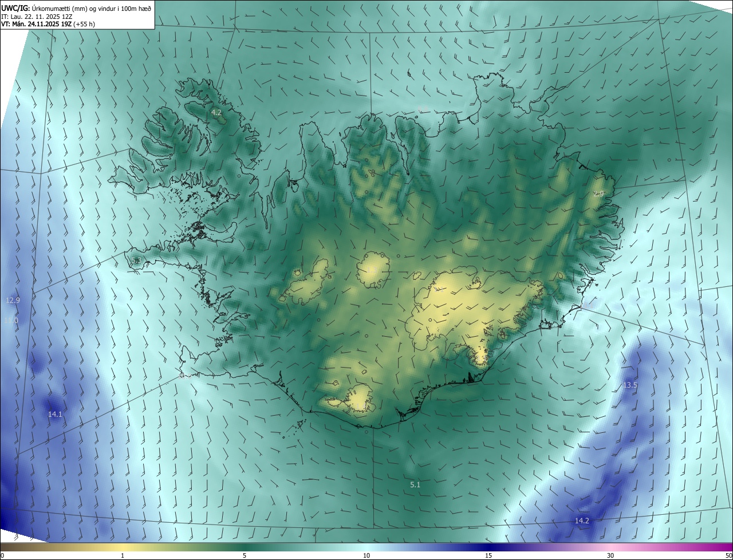This screenshot has height=560, width=733.
Task: Click the color scale label 5
Action: pyautogui.click(x=245, y=555)
